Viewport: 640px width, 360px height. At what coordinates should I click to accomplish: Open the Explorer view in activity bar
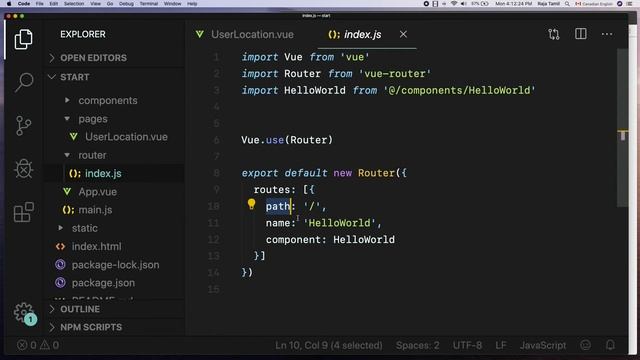point(23,39)
